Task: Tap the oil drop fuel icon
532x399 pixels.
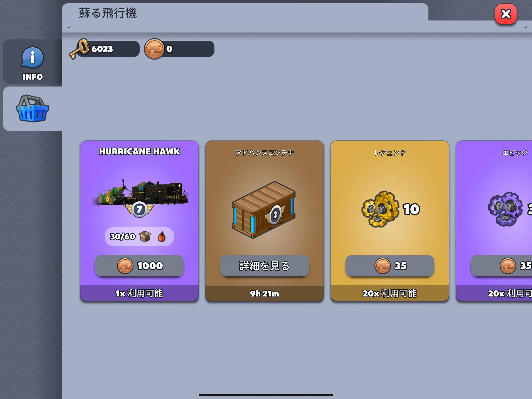Action: click(x=162, y=237)
